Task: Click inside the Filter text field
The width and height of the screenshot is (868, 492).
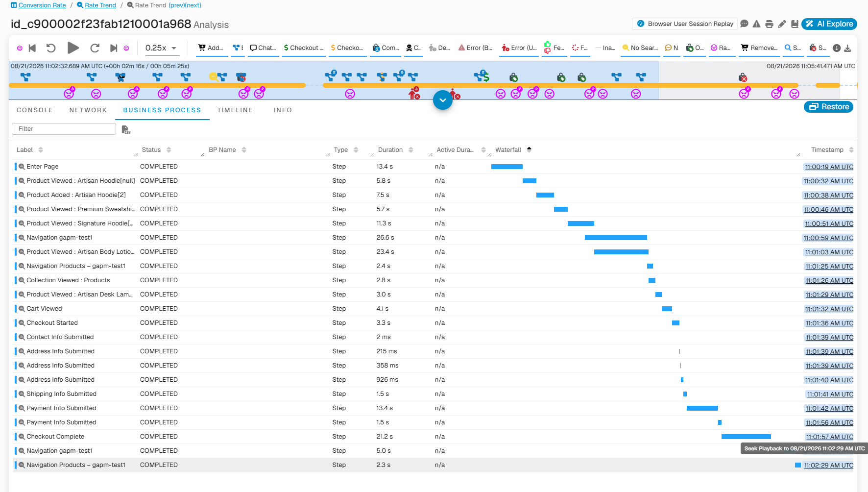Action: pos(64,129)
